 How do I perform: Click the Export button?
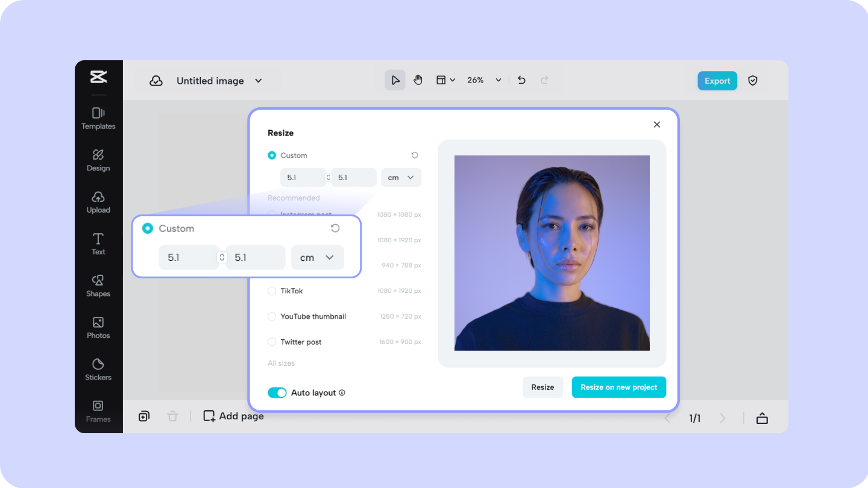coord(717,81)
